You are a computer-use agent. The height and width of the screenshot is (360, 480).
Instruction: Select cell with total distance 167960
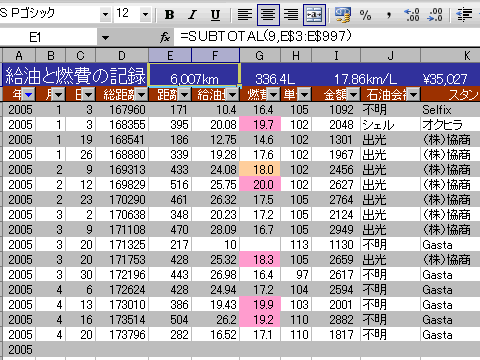(x=122, y=110)
